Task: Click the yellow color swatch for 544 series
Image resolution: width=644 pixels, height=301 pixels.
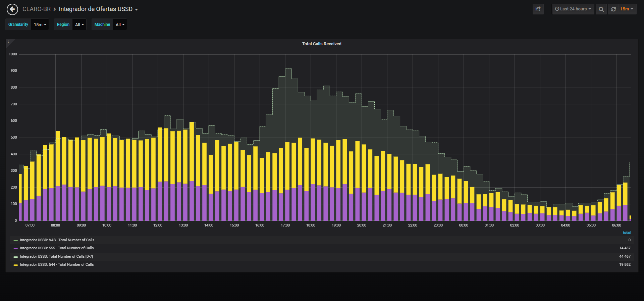Action: point(15,265)
